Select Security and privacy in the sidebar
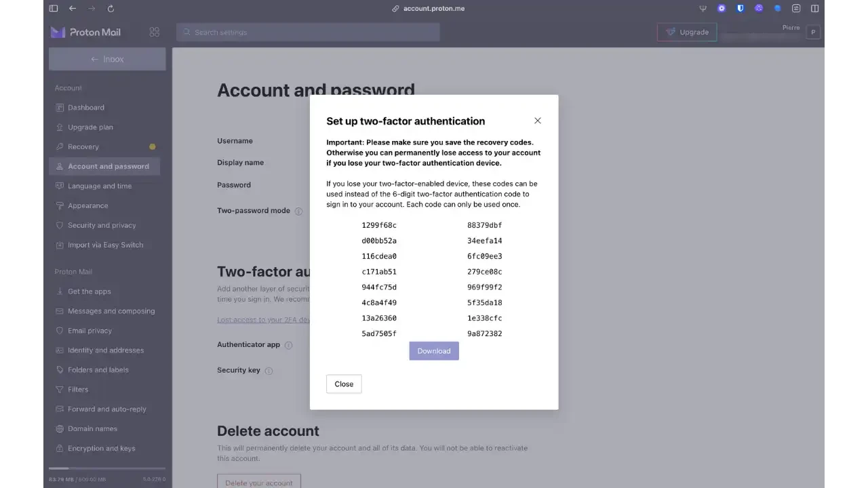This screenshot has width=868, height=488. [100, 225]
